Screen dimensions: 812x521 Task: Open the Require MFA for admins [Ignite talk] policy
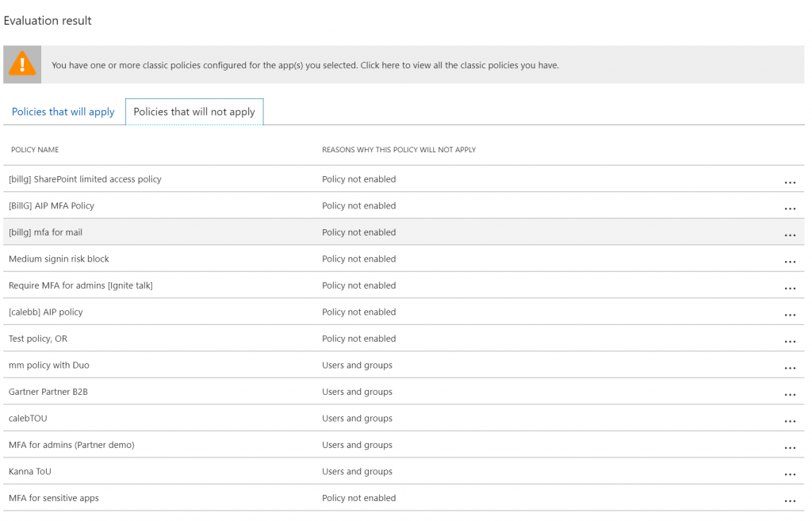click(x=80, y=285)
